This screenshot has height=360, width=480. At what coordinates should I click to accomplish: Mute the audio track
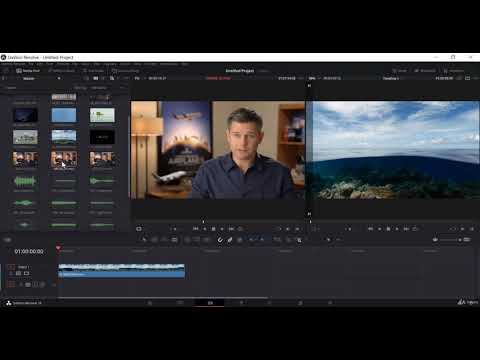click(x=42, y=284)
